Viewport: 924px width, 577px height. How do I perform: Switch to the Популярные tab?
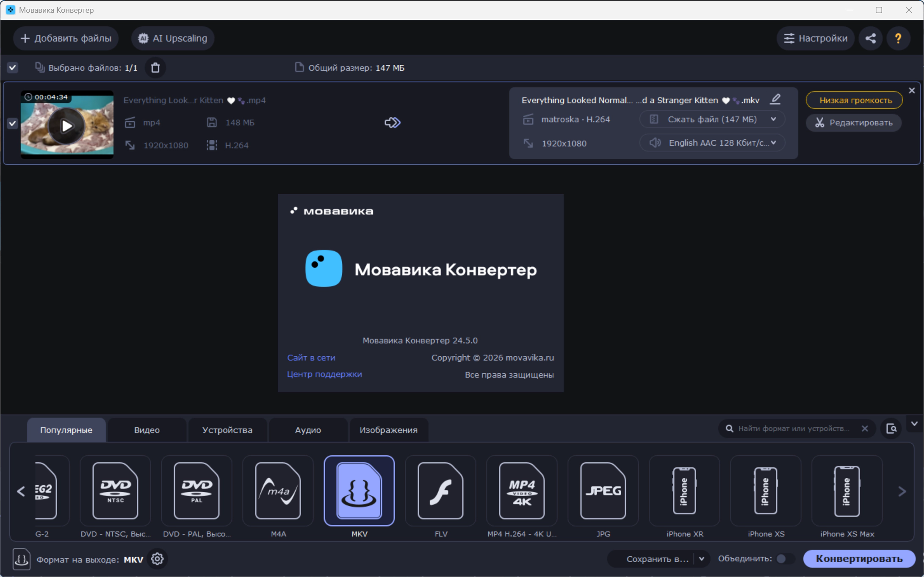tap(66, 430)
